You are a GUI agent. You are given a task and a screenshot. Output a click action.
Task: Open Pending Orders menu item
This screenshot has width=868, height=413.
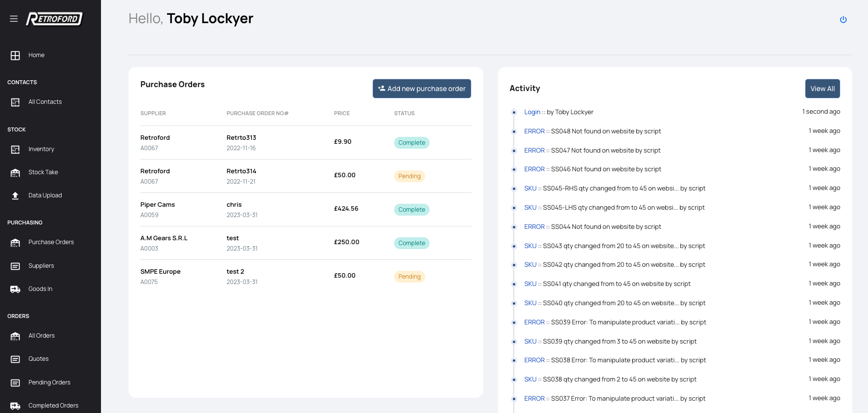click(50, 382)
